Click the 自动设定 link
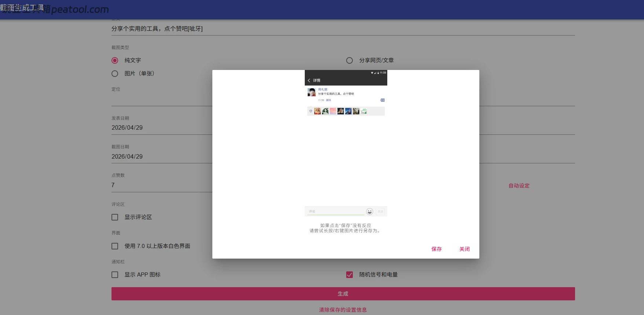The image size is (644, 315). (x=519, y=186)
